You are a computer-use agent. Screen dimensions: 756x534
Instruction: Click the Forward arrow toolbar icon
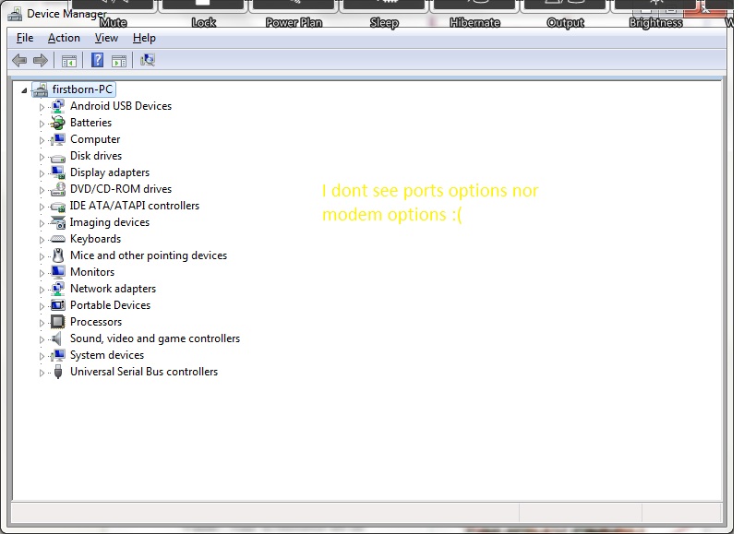[x=41, y=60]
